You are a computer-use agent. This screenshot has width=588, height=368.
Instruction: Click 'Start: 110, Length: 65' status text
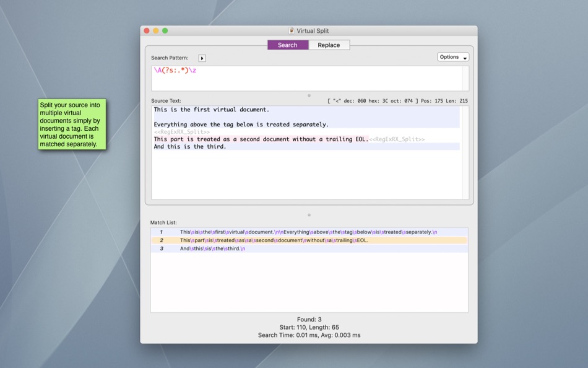[309, 328]
